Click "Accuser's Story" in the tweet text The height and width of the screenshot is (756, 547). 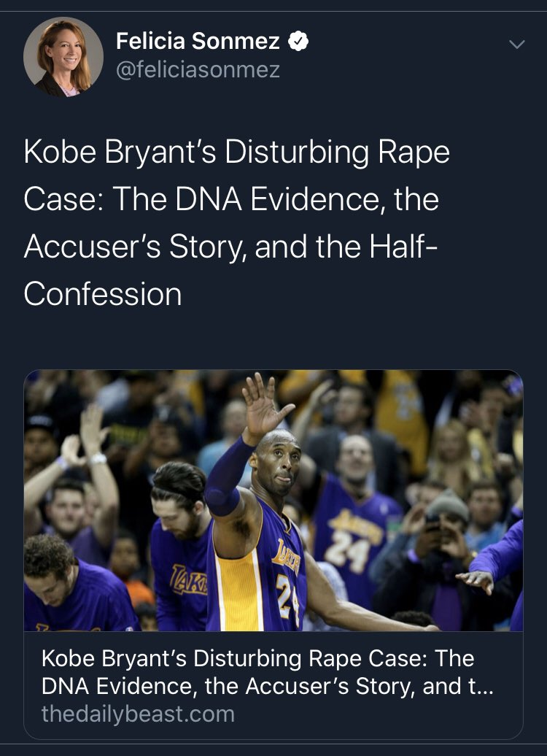click(135, 247)
